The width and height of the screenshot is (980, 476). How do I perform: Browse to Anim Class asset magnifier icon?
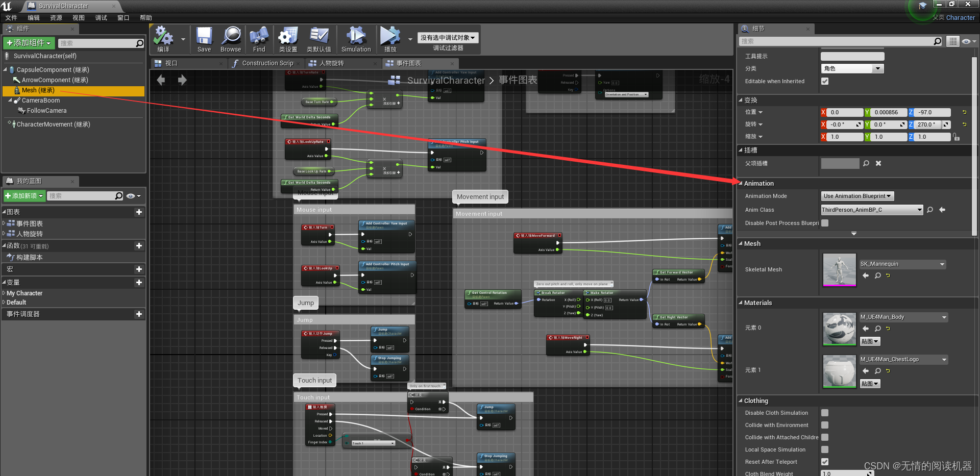930,210
